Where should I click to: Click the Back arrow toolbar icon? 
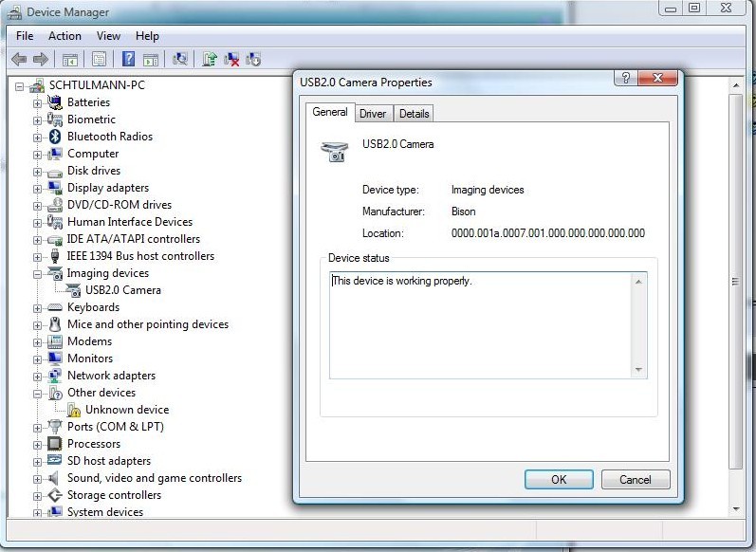19,60
